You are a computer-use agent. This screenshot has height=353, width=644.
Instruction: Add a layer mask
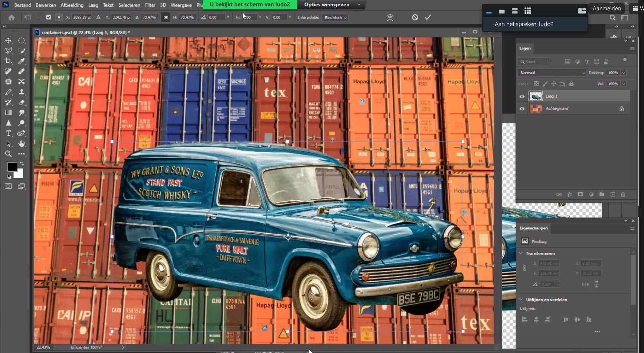[x=580, y=195]
